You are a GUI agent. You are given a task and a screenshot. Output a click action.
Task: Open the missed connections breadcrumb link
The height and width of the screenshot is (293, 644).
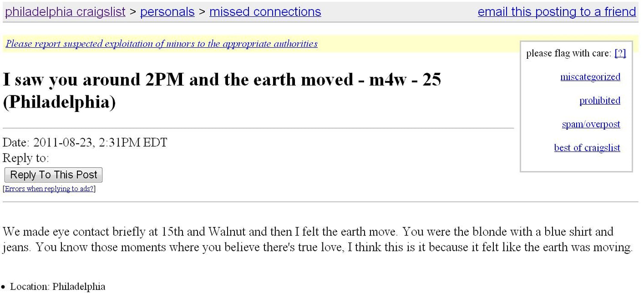pos(265,12)
